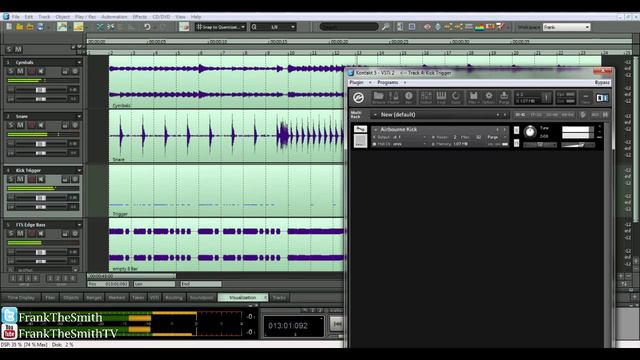Toggle monitoring speaker on Kick Trigger track
This screenshot has height=360, width=640.
click(41, 179)
